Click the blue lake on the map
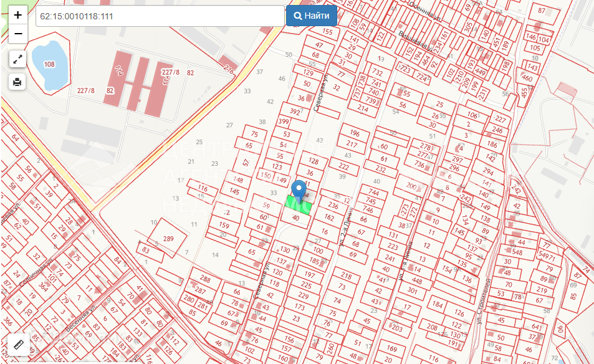Viewport: 594px width, 364px height. 49,65
